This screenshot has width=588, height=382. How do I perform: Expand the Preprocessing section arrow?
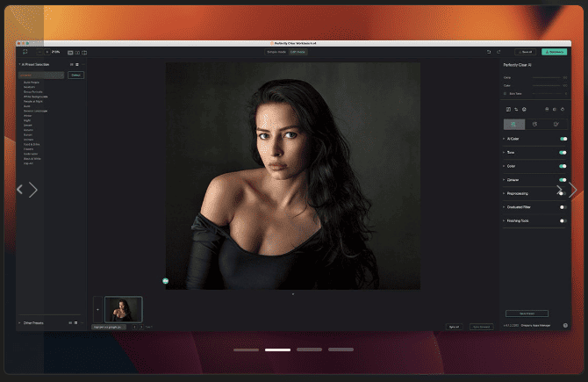(x=504, y=193)
